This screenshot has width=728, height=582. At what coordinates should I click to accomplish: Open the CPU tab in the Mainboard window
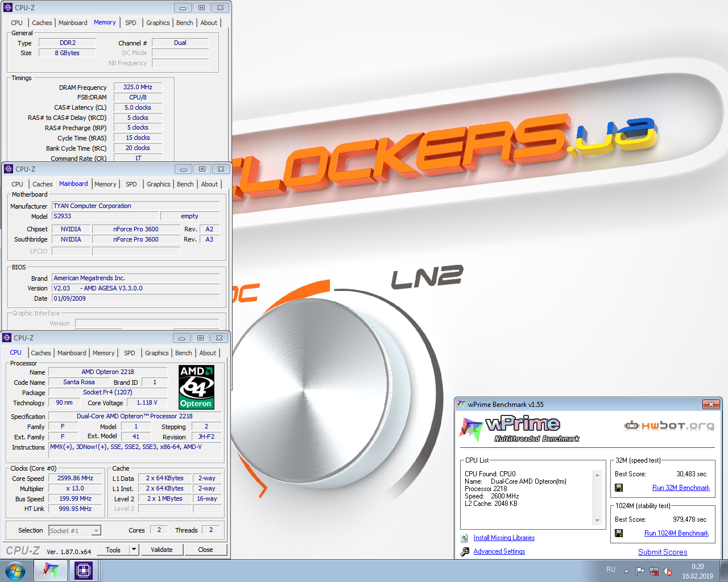(x=18, y=184)
